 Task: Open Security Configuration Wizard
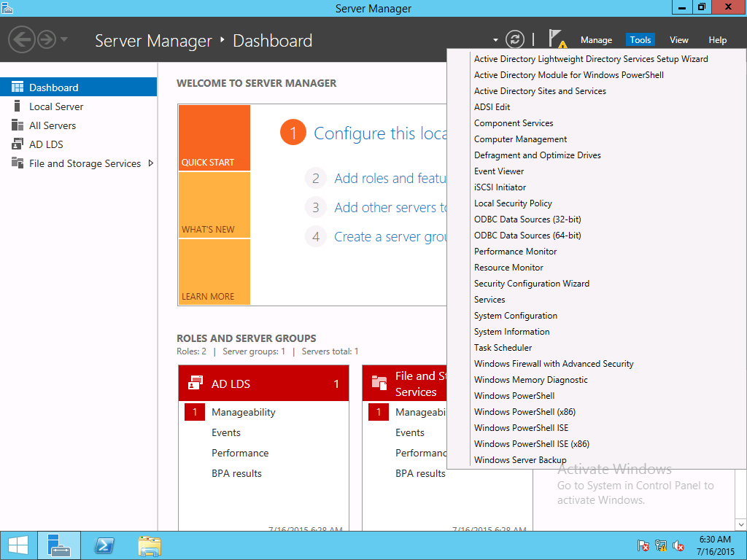tap(532, 284)
